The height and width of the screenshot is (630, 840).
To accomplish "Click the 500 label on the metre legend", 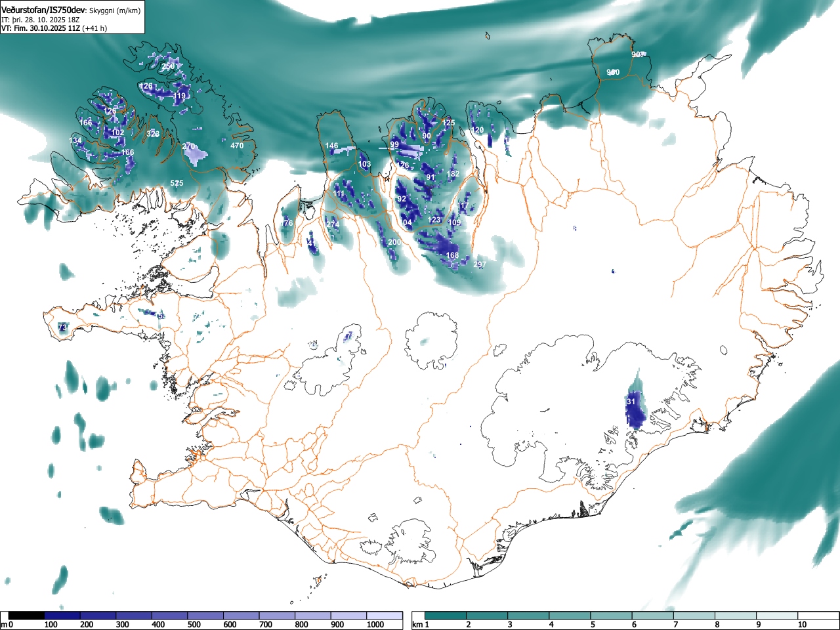I will click(x=194, y=625).
